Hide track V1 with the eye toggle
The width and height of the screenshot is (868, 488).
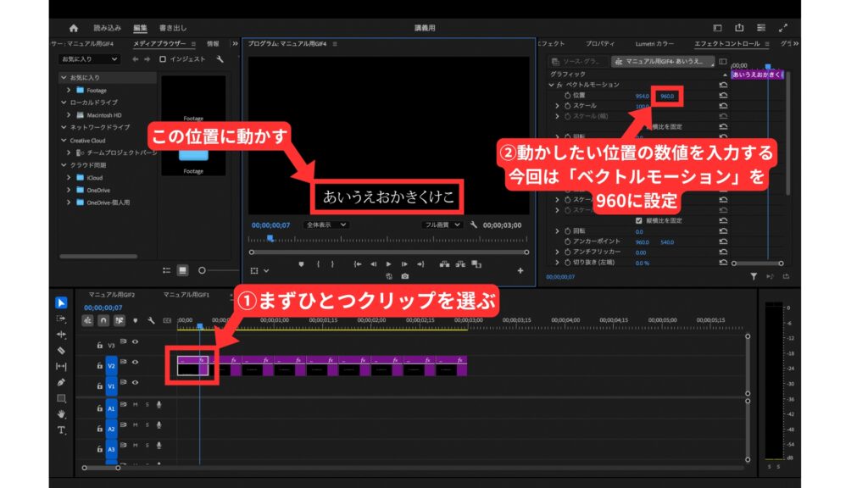coord(135,382)
